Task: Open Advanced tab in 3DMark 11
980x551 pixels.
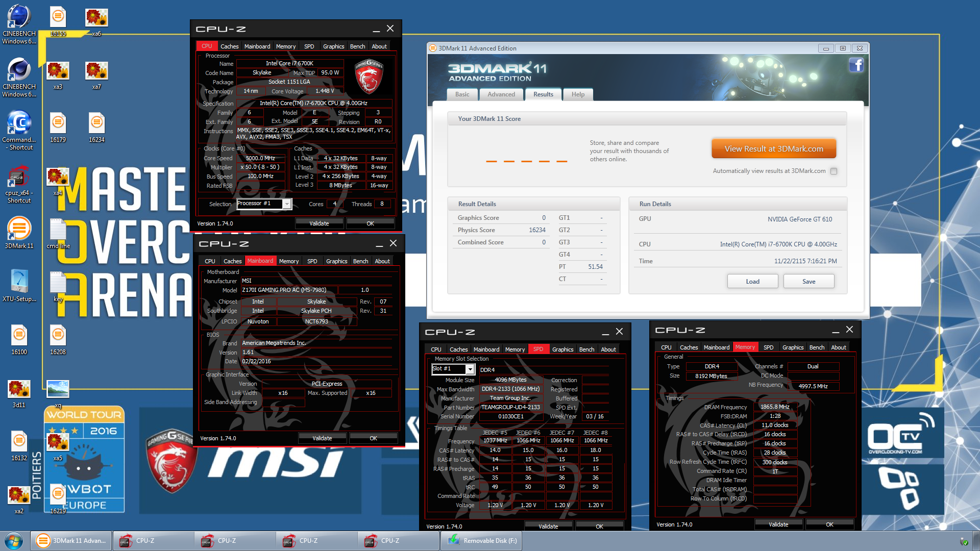Action: 501,94
